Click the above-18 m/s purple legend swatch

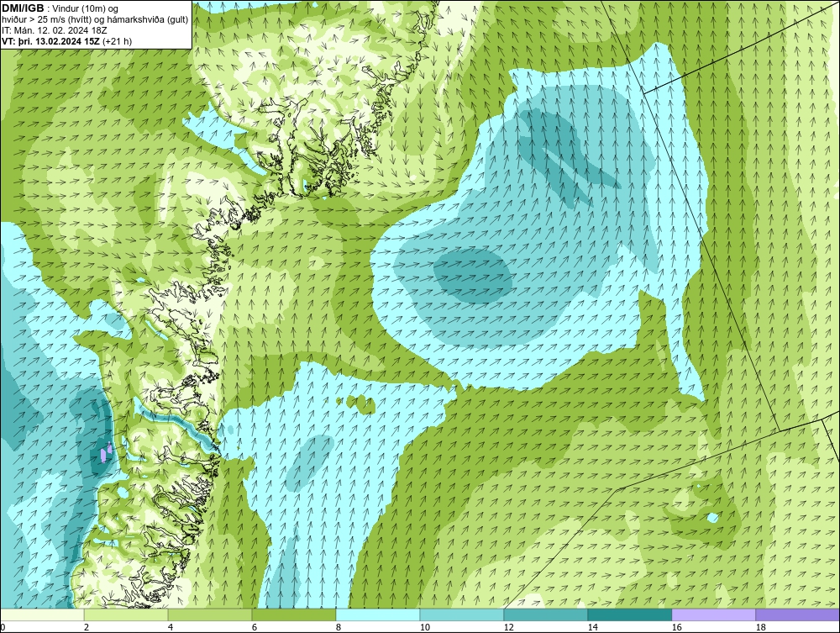(798, 615)
